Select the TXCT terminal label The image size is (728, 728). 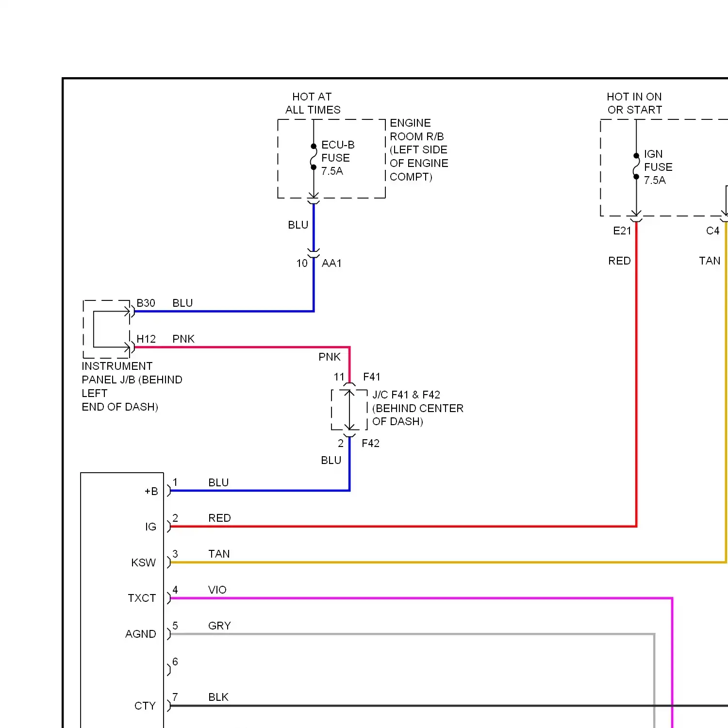(142, 598)
